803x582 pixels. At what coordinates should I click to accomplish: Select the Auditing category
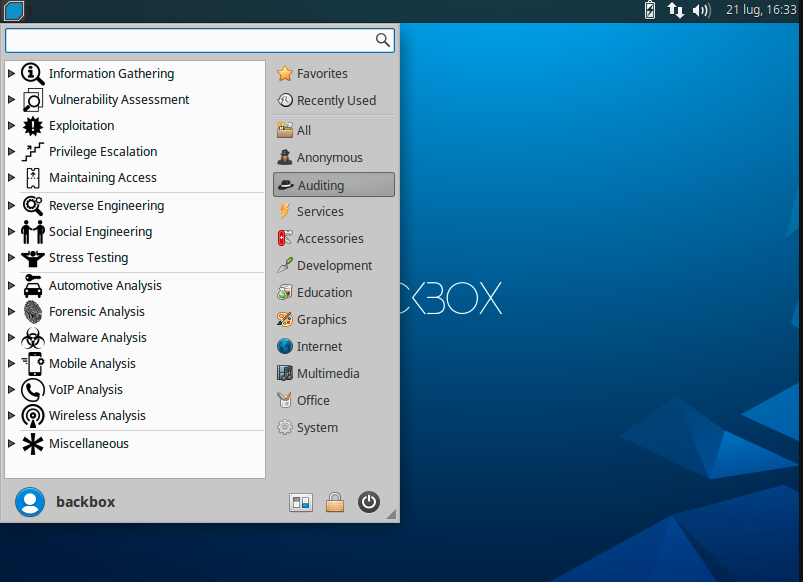point(334,185)
